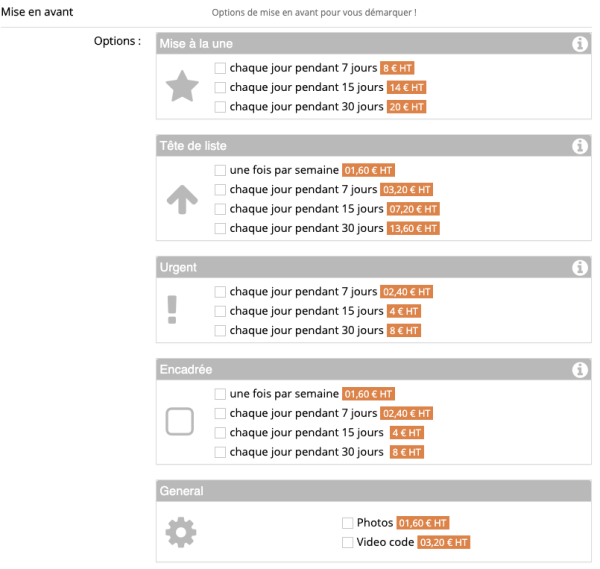Open info icon for Tête de liste
Image resolution: width=600 pixels, height=569 pixels.
[x=579, y=147]
